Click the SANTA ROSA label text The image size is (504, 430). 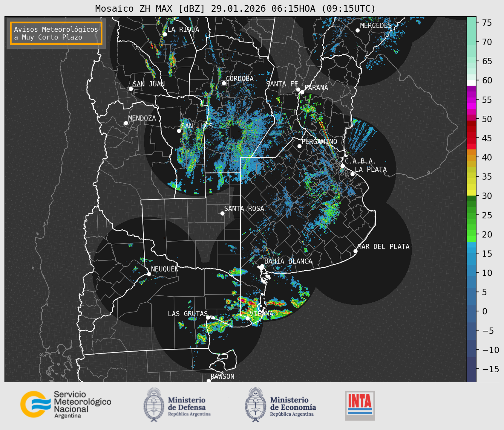point(244,208)
